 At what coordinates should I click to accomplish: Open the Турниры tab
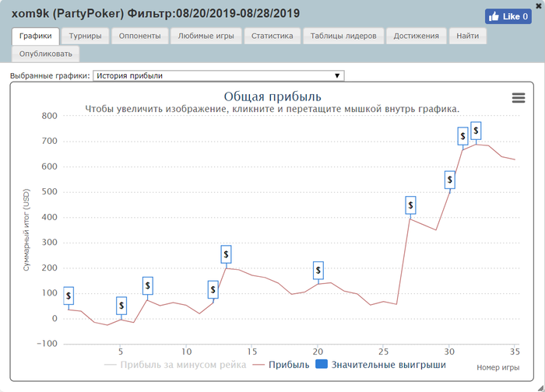click(x=85, y=36)
